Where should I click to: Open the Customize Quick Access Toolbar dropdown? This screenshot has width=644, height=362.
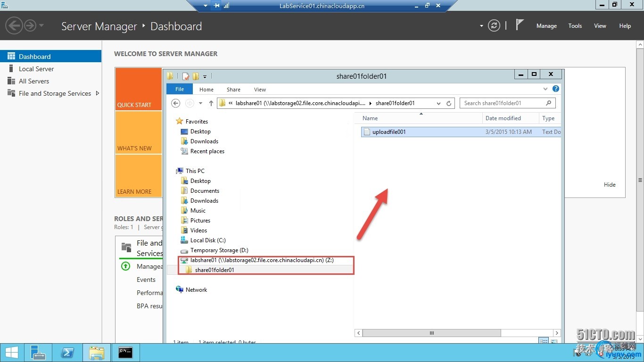(x=205, y=76)
